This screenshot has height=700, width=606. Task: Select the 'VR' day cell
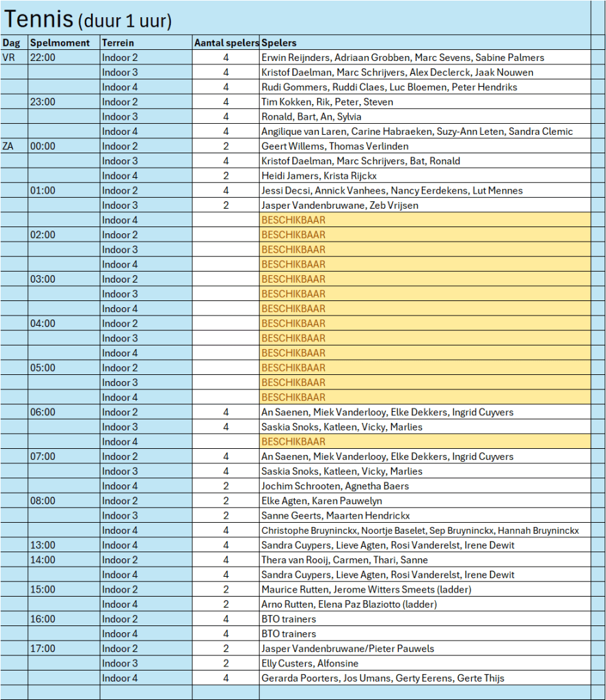(14, 57)
